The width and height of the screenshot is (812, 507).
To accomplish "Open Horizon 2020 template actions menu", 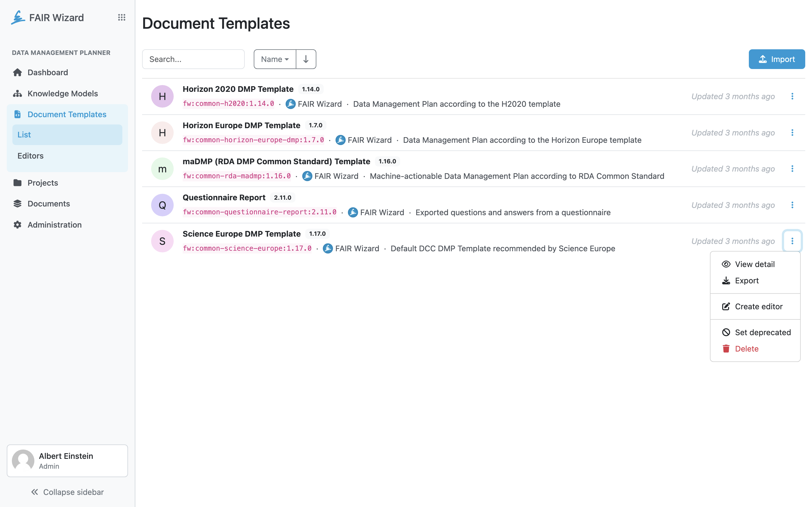I will pos(792,97).
